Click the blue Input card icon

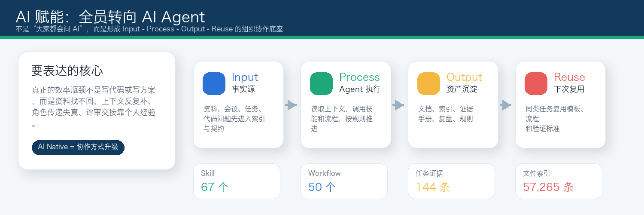(214, 83)
